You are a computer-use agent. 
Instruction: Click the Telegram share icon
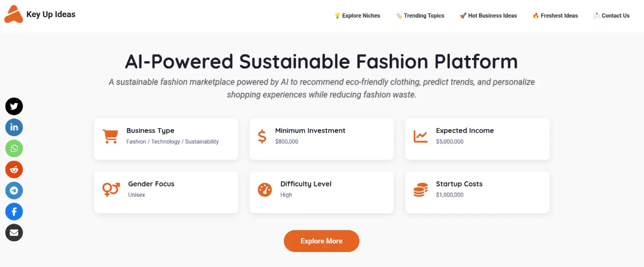click(14, 190)
